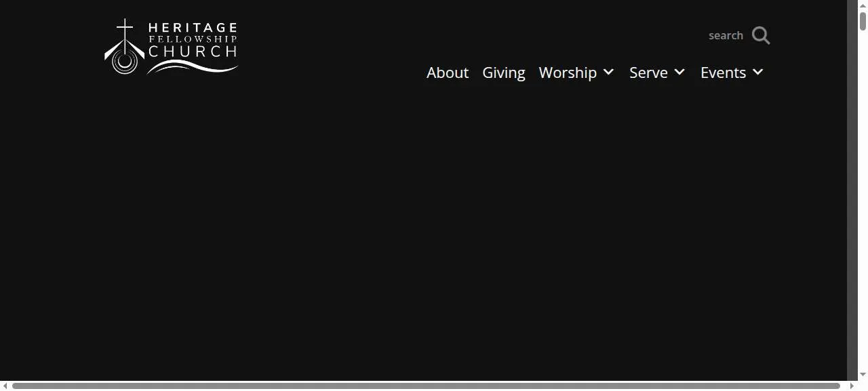
Task: Open the Worship menu item
Action: 568,73
